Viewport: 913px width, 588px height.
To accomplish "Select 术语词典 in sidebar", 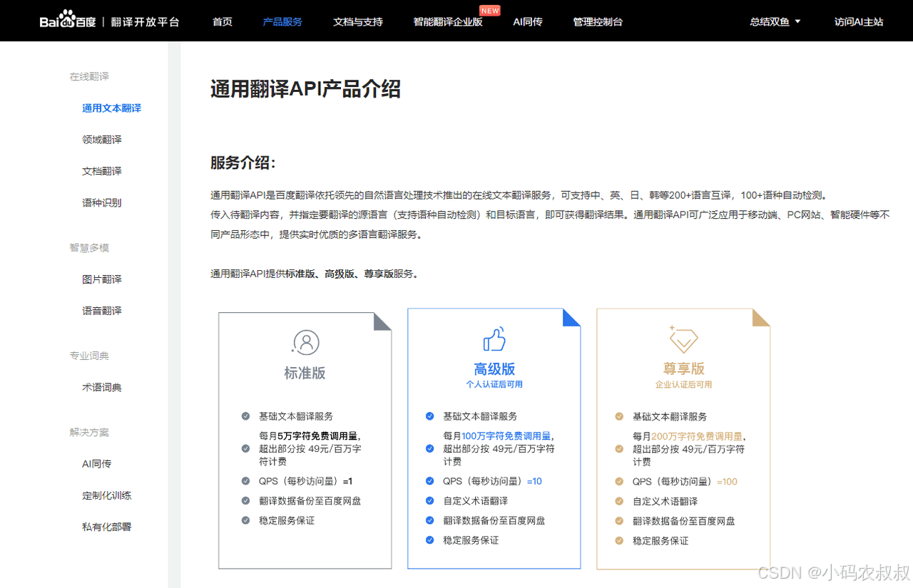I will coord(102,388).
